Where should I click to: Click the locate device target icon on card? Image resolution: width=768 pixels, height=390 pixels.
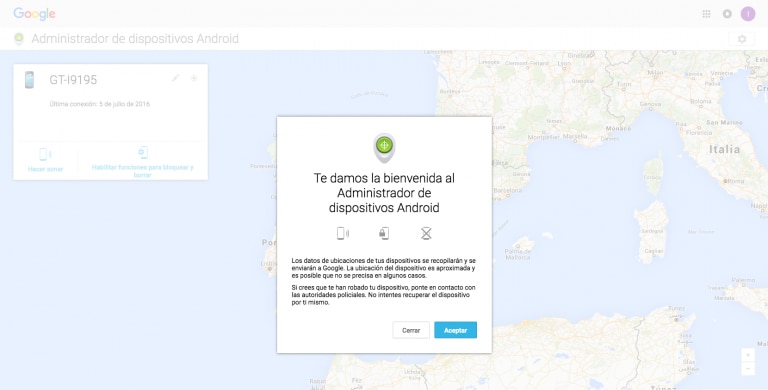pos(194,78)
